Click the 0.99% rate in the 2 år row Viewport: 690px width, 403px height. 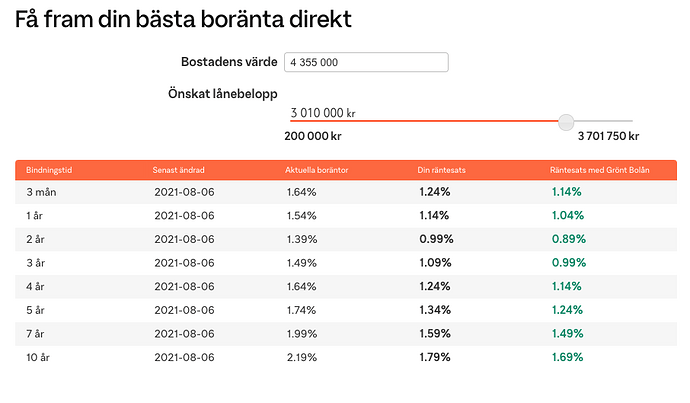[436, 239]
